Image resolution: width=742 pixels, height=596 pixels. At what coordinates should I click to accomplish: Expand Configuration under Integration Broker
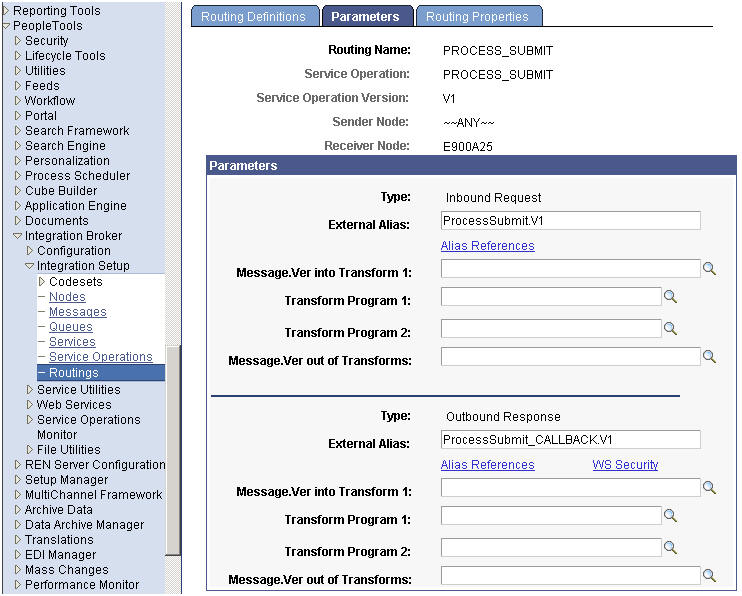click(30, 251)
